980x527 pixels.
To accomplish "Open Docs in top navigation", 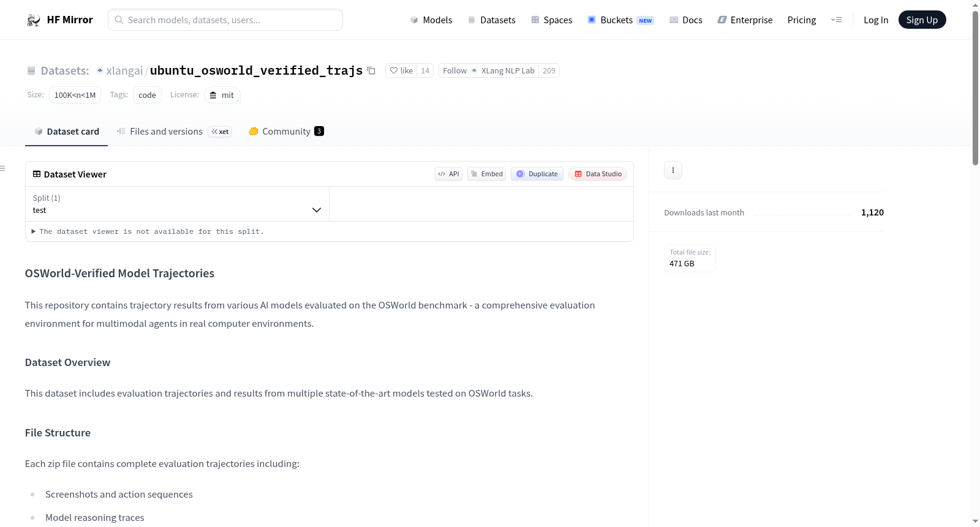I will pos(686,20).
